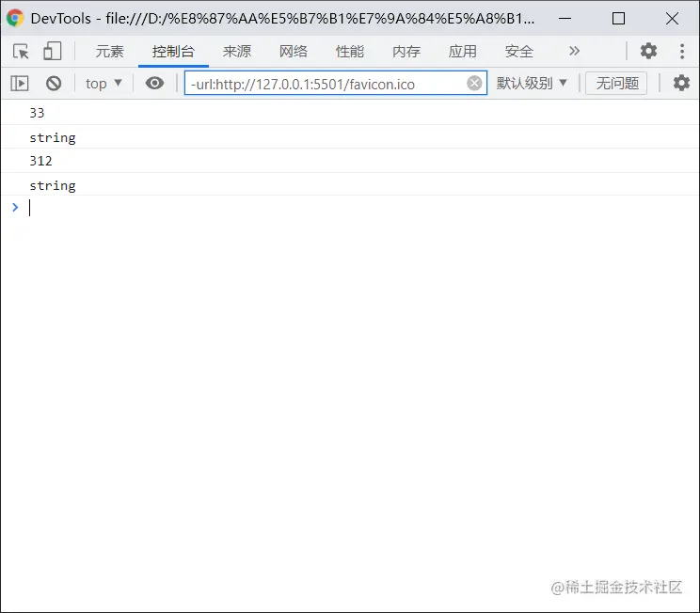
Task: Open console settings gear icon
Action: point(681,84)
